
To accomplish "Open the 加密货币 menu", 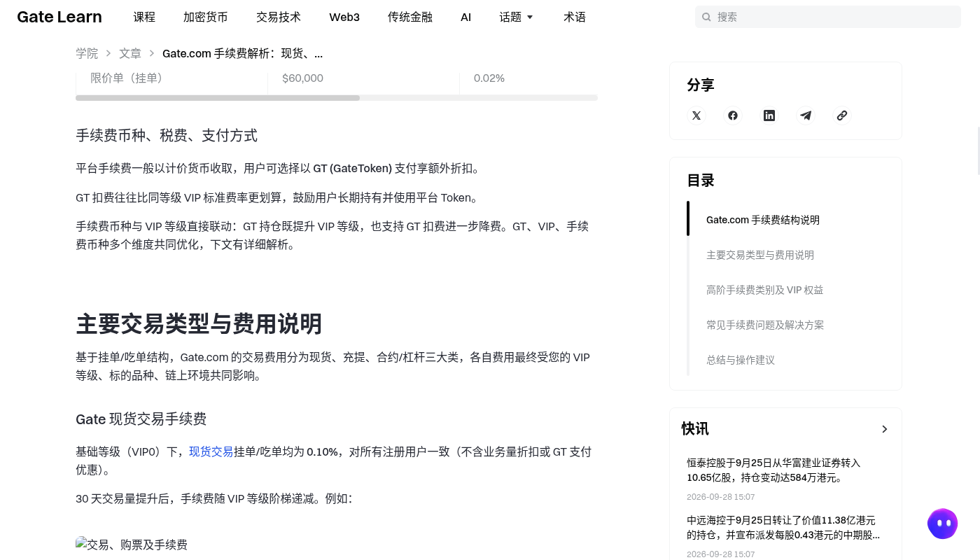I will click(206, 17).
